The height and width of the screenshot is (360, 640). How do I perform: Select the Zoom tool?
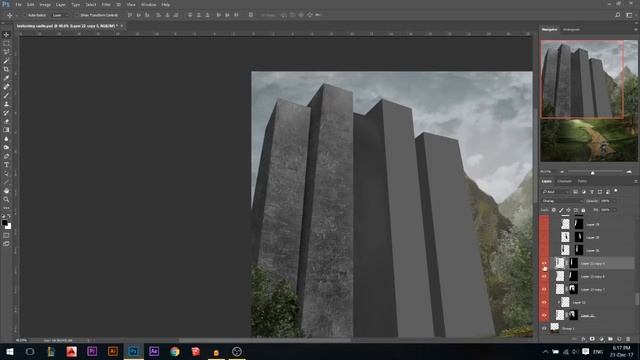(6, 199)
